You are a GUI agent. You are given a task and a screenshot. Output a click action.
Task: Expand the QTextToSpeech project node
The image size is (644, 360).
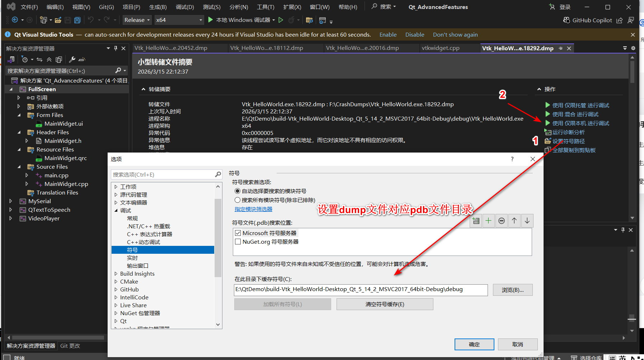click(11, 210)
